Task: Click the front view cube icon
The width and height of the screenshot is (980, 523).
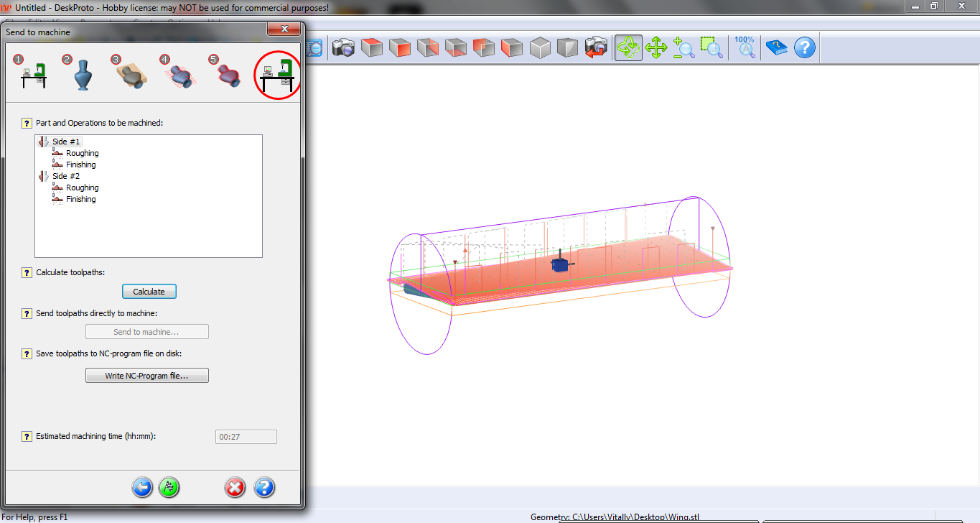Action: point(400,47)
